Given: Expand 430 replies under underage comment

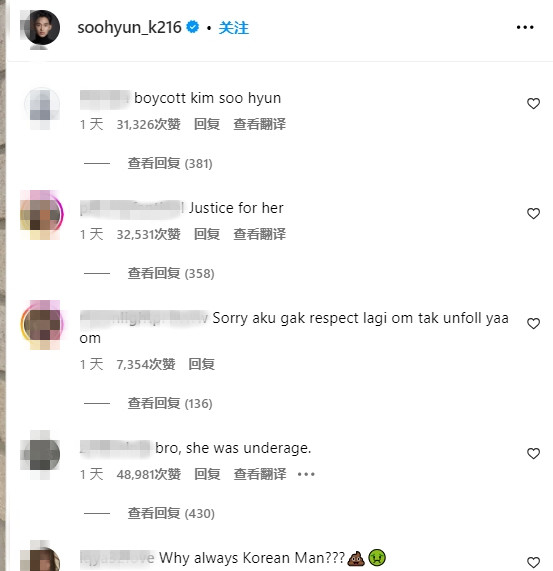Looking at the screenshot, I should click(x=171, y=513).
